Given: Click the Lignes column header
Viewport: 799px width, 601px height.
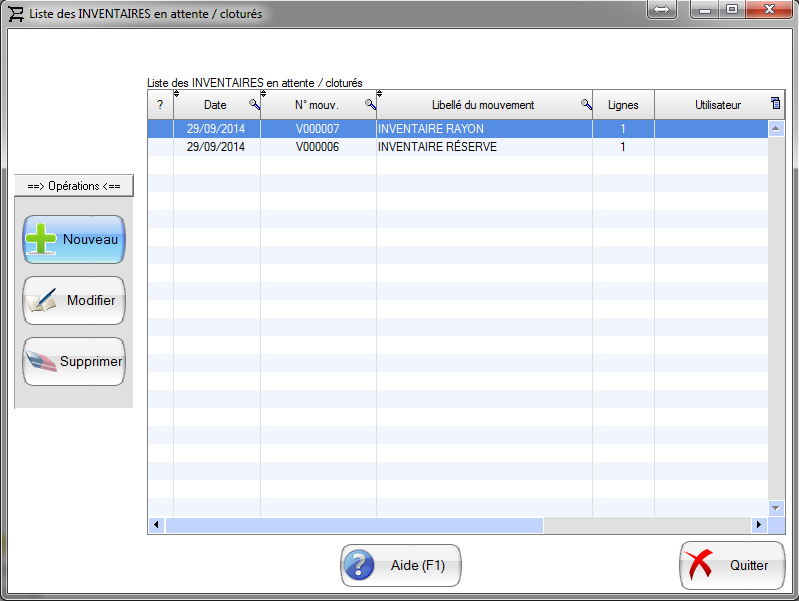Looking at the screenshot, I should [x=623, y=105].
